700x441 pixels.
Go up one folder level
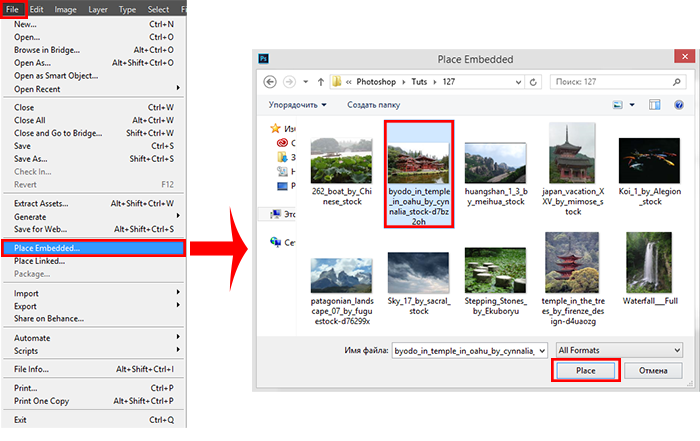(321, 82)
